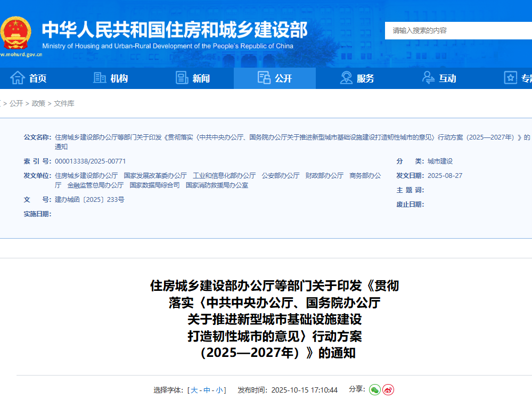Viewport: 532px width, 399px height.
Task: Click the national emblem logo
Action: pos(16,32)
